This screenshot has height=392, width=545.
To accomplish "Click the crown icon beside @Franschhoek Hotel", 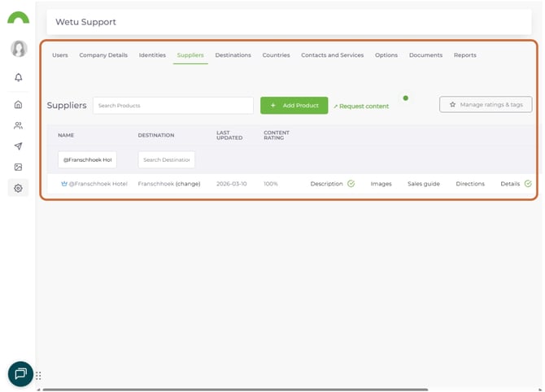I will click(64, 184).
